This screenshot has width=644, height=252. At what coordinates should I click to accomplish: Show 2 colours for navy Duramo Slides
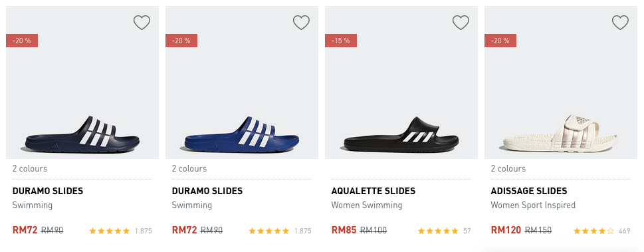click(x=29, y=168)
